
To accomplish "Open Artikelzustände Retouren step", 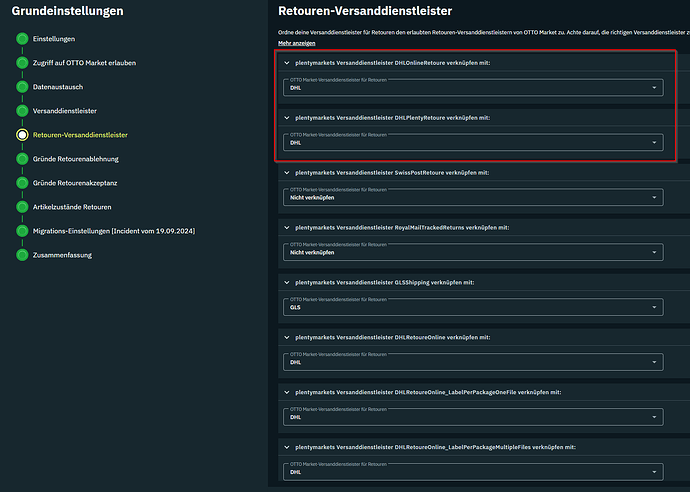I will pos(72,207).
